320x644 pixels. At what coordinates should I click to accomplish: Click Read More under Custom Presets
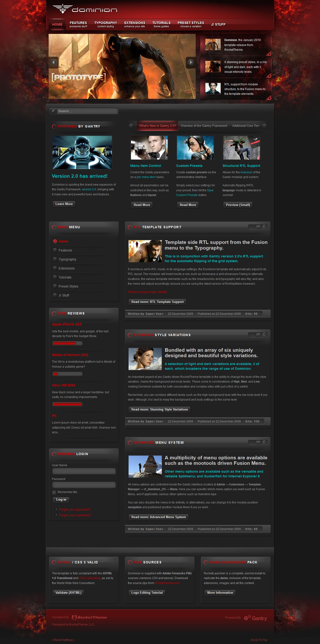pyautogui.click(x=188, y=205)
